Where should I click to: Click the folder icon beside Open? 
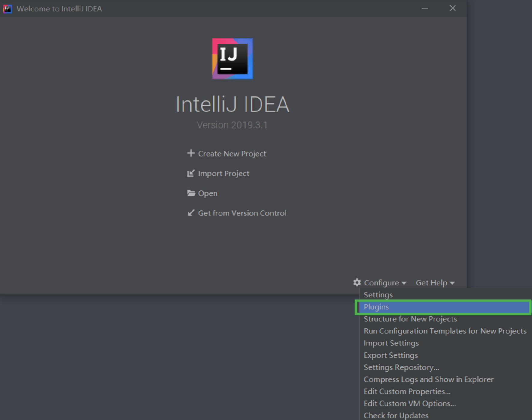pyautogui.click(x=191, y=193)
